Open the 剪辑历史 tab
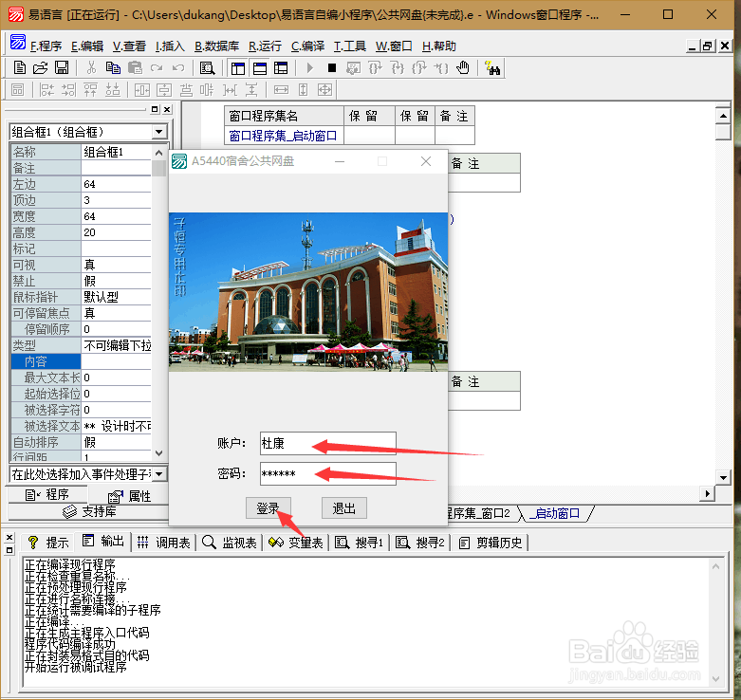This screenshot has width=741, height=700. tap(491, 543)
